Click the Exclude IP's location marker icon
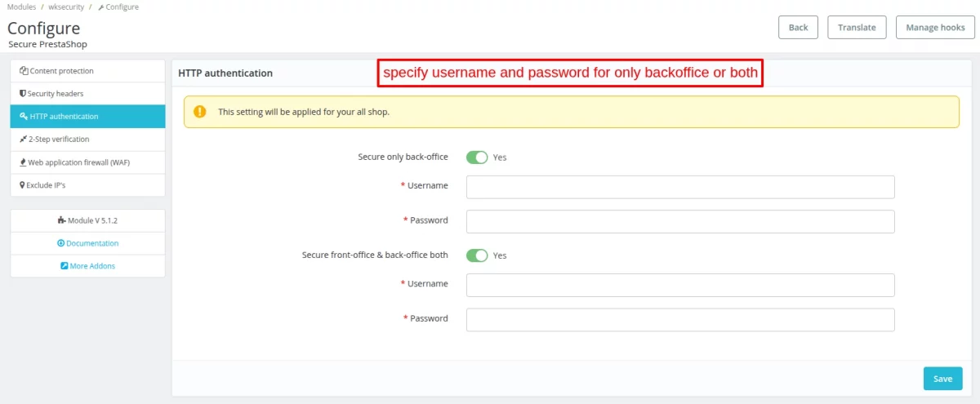Image resolution: width=980 pixels, height=404 pixels. 22,185
